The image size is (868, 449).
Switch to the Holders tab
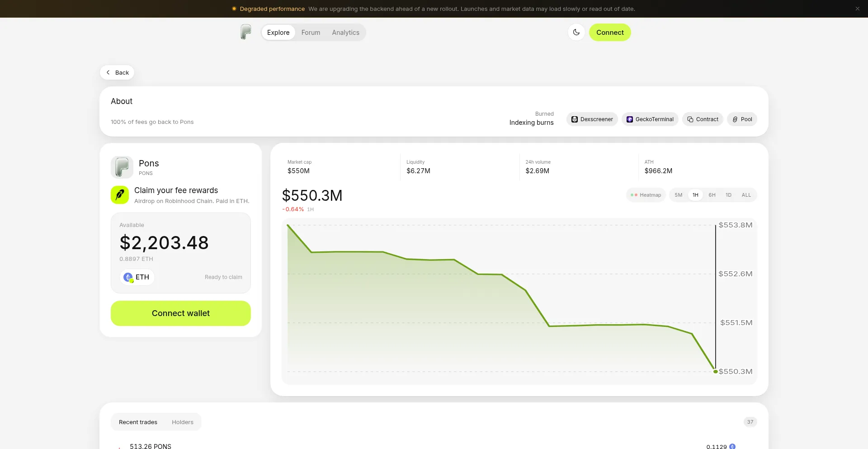coord(183,422)
